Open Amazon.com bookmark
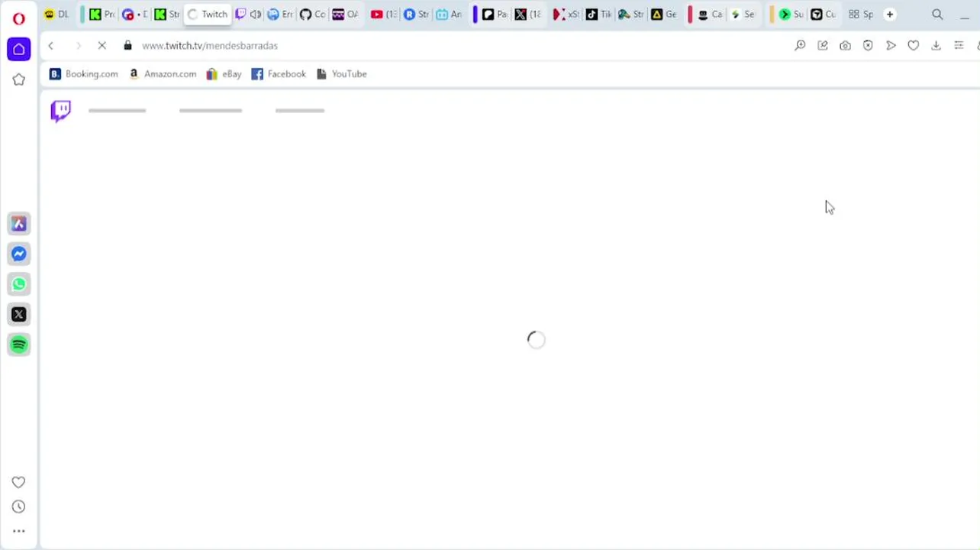 pos(163,74)
